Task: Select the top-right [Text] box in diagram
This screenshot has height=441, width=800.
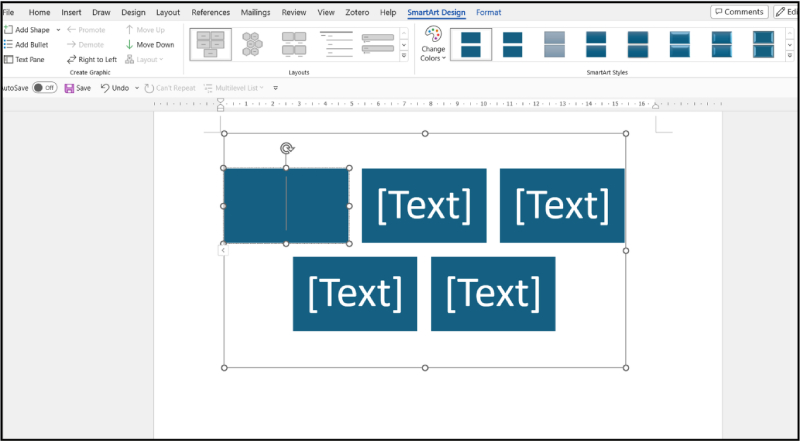Action: [561, 205]
